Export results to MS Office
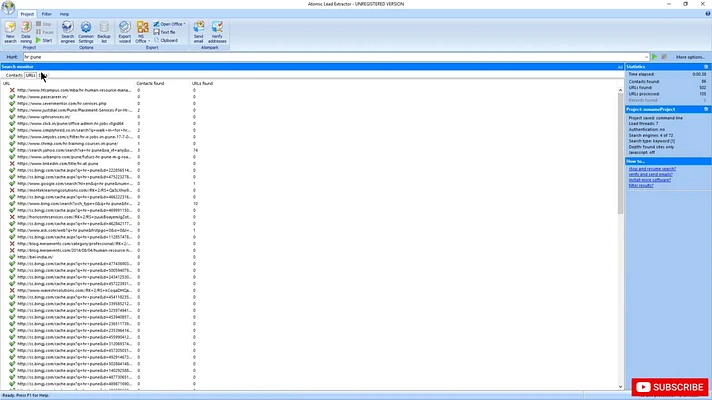The image size is (712, 400). 142,32
